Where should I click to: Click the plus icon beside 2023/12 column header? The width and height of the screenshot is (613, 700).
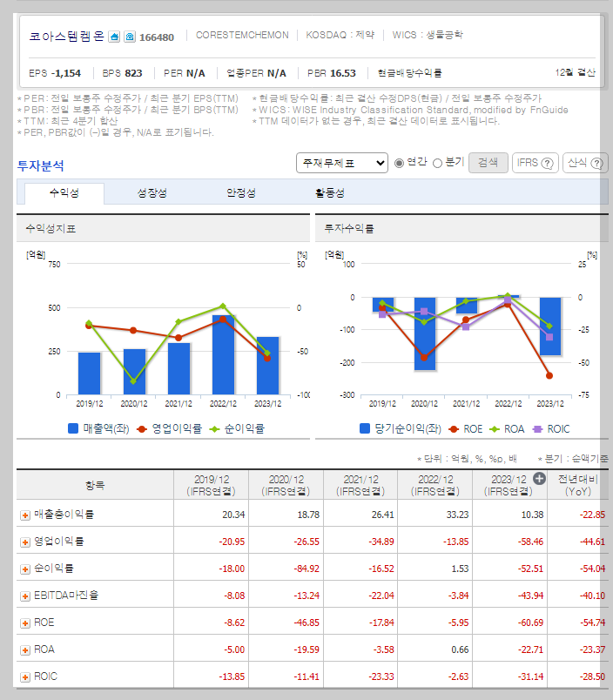pyautogui.click(x=539, y=479)
